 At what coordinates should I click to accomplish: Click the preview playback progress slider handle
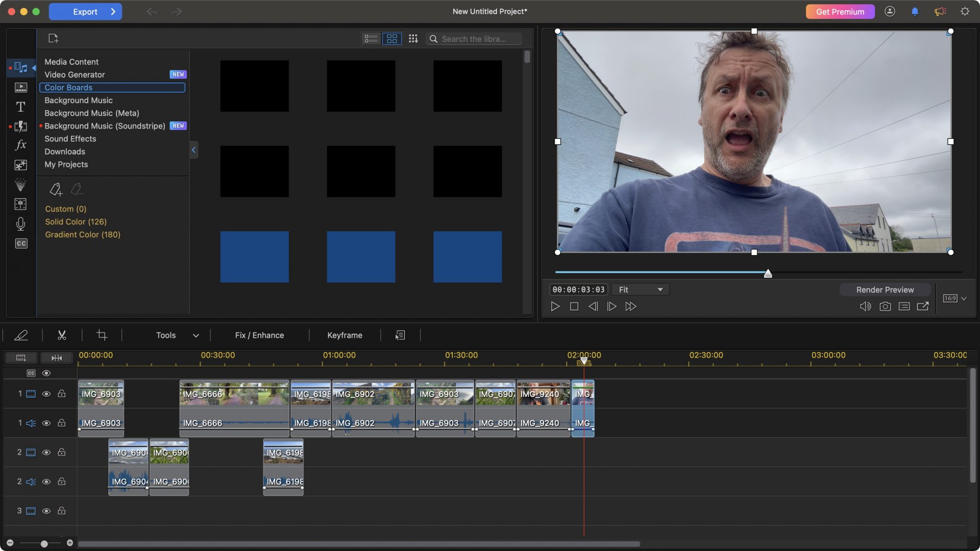(768, 274)
